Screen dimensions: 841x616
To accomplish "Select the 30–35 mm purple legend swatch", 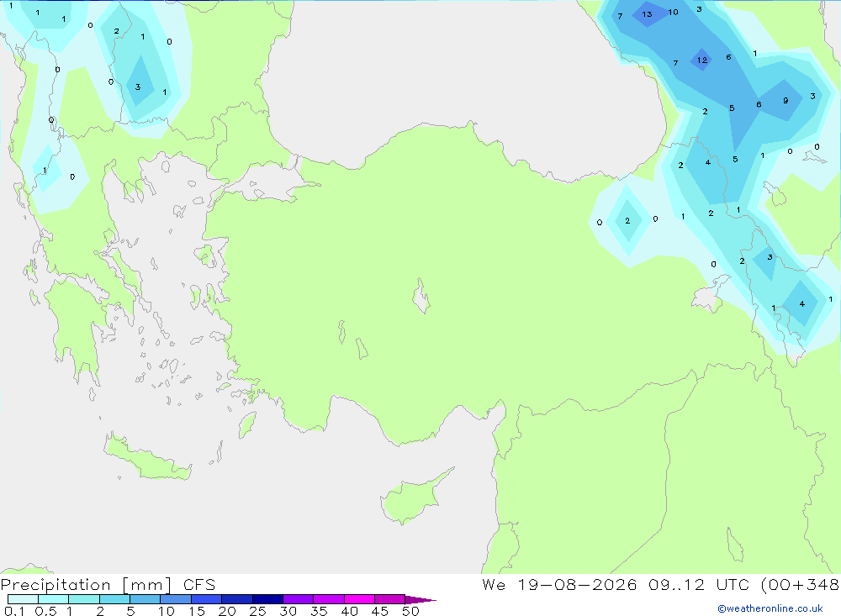I will tap(299, 599).
